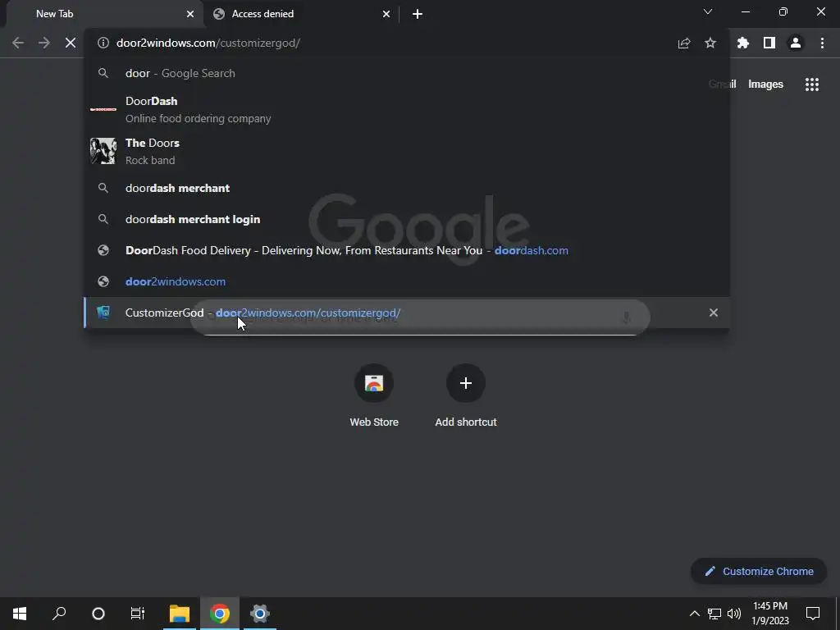Close the New Tab tab
The width and height of the screenshot is (840, 630).
(x=190, y=14)
